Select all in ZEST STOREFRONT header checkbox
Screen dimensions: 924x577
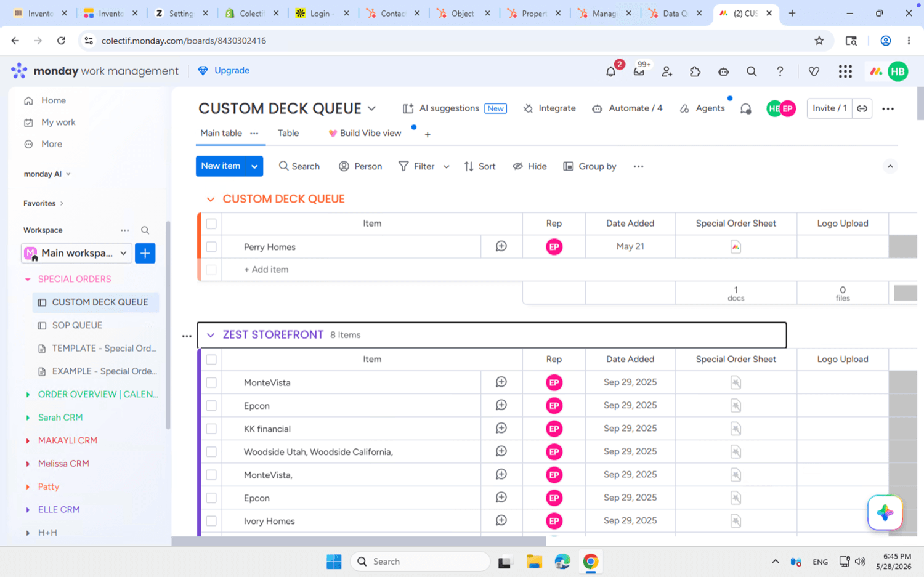coord(211,360)
